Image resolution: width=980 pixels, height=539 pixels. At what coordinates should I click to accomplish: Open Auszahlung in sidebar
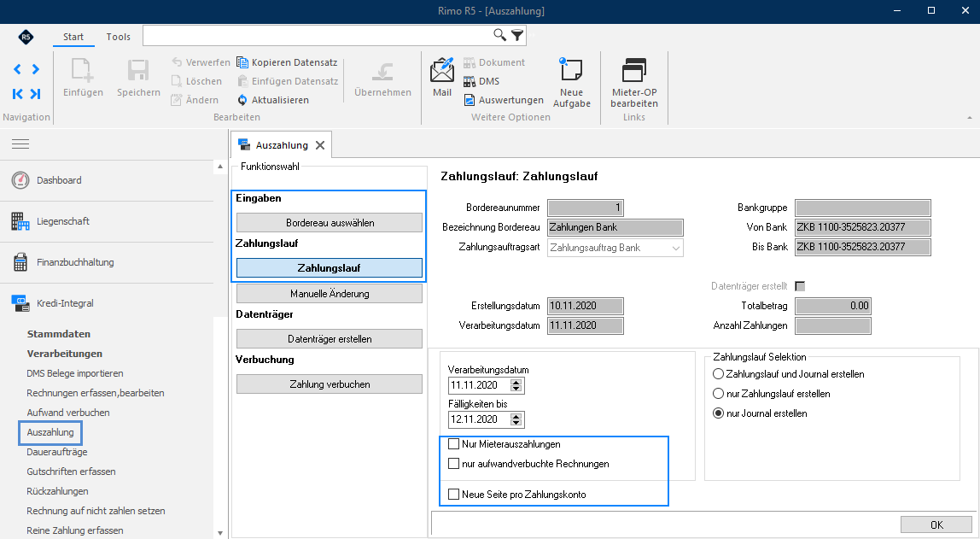click(50, 432)
